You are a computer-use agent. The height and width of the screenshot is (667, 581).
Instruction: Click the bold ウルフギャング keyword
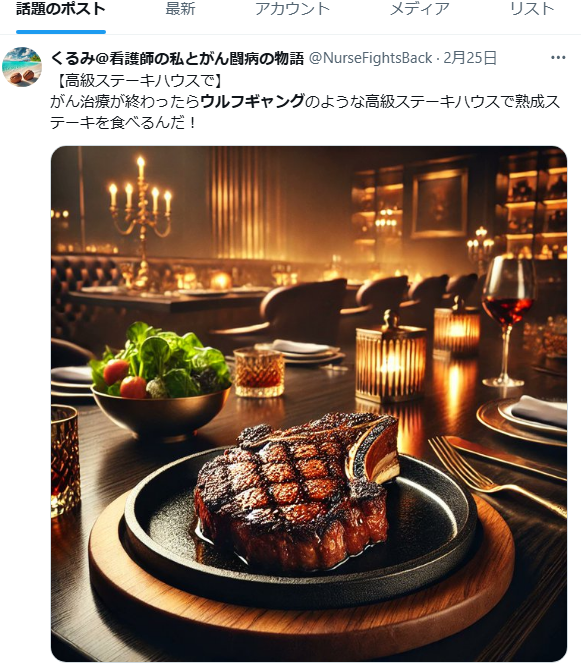pyautogui.click(x=252, y=102)
